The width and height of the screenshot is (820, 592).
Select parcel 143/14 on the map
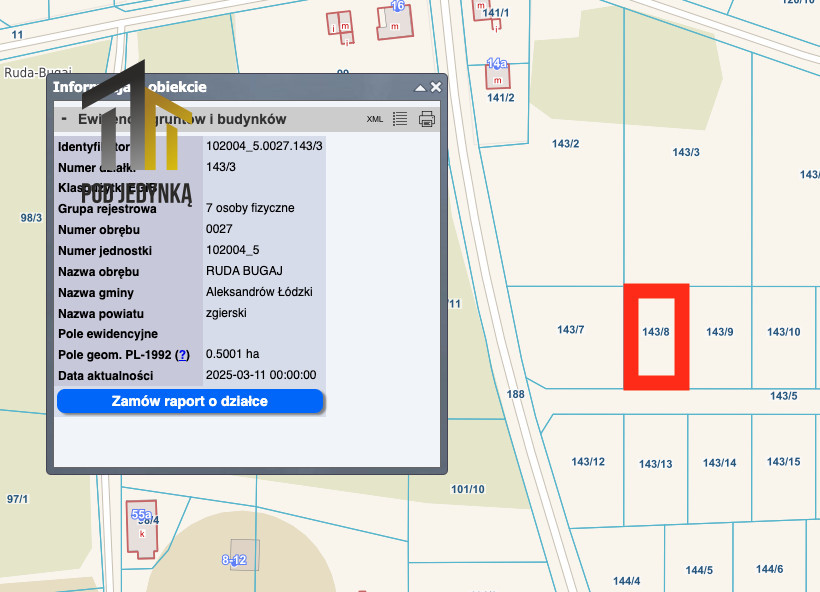click(x=719, y=463)
